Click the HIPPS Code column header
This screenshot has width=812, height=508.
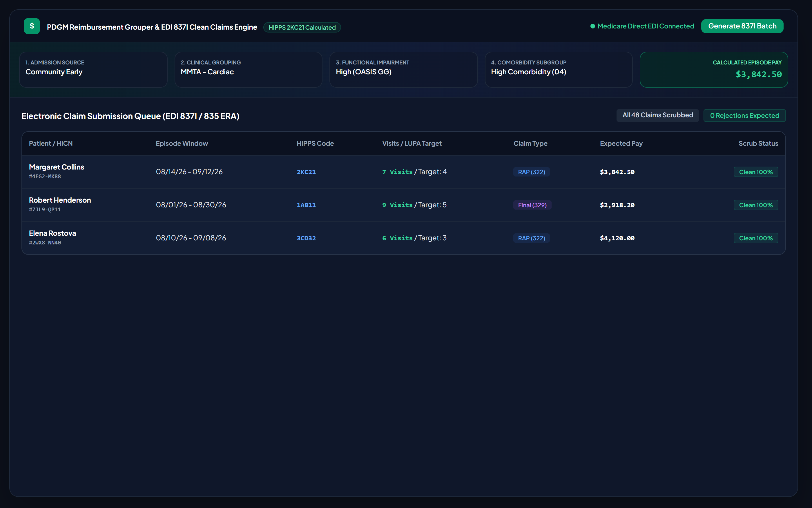[x=315, y=143]
